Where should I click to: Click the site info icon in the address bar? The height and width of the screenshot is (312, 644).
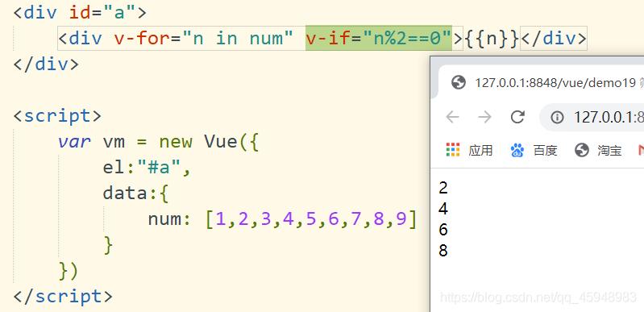(x=557, y=118)
